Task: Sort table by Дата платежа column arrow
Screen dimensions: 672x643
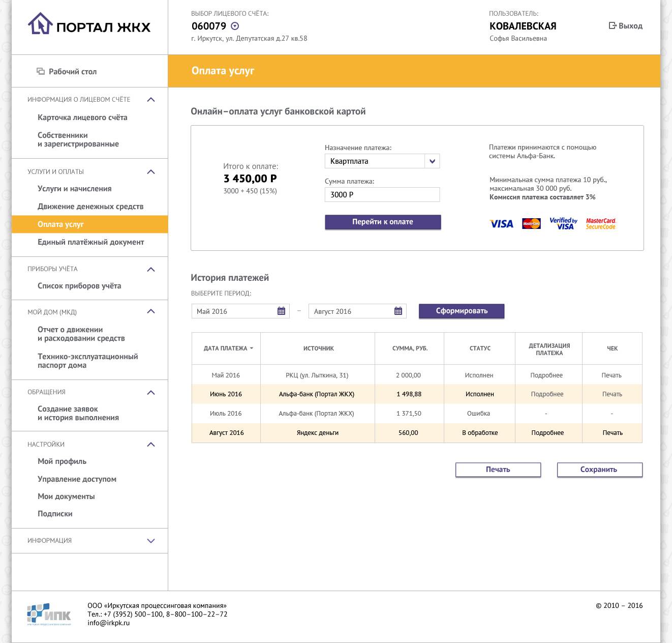Action: (252, 348)
